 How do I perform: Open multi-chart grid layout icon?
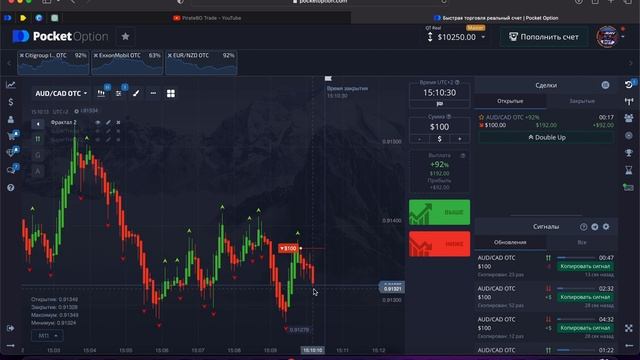point(171,93)
